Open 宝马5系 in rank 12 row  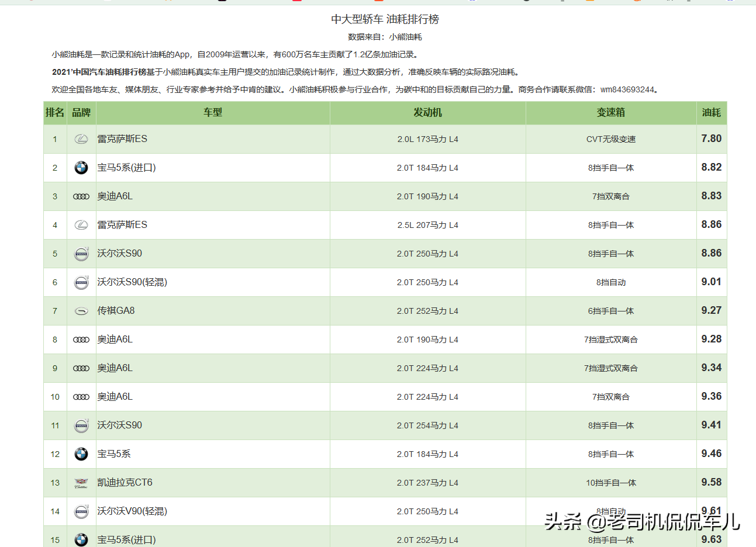(114, 454)
